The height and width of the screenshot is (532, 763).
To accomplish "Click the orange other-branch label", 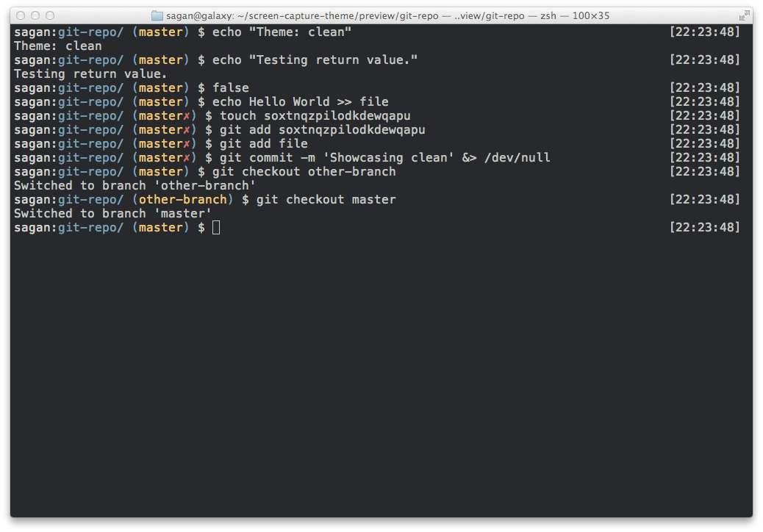I will [183, 199].
